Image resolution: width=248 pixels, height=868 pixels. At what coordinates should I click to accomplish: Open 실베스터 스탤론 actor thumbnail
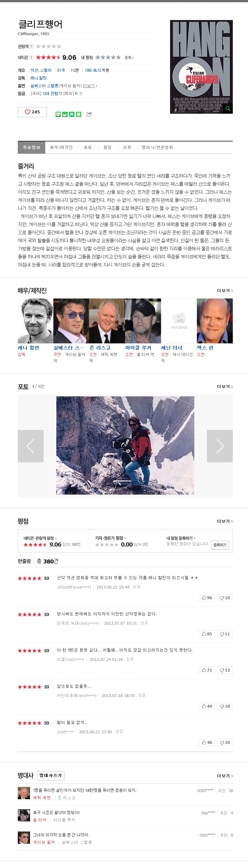[71, 321]
